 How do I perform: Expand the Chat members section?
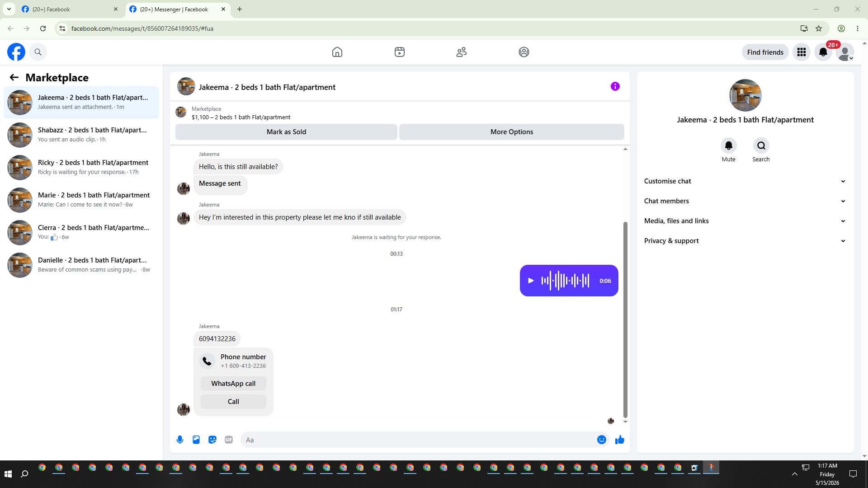pos(745,201)
